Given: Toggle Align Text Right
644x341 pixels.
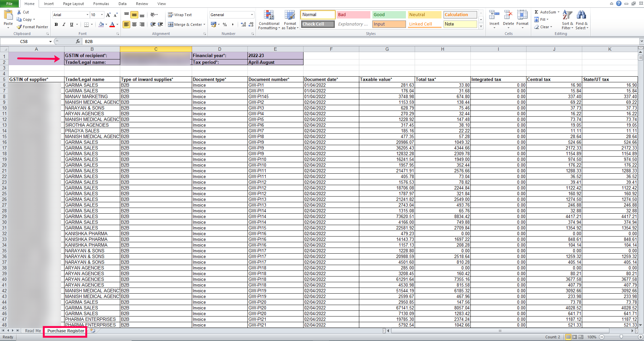Looking at the screenshot, I should click(x=142, y=25).
